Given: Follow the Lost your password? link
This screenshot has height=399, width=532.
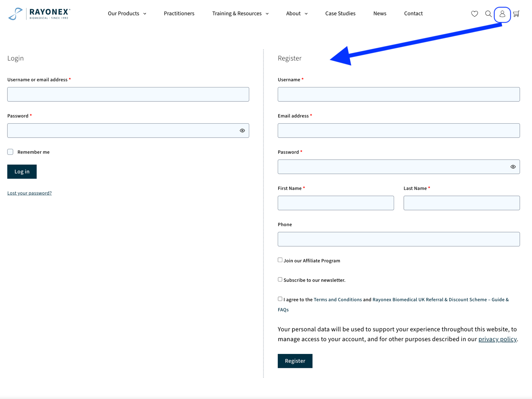Looking at the screenshot, I should [29, 193].
